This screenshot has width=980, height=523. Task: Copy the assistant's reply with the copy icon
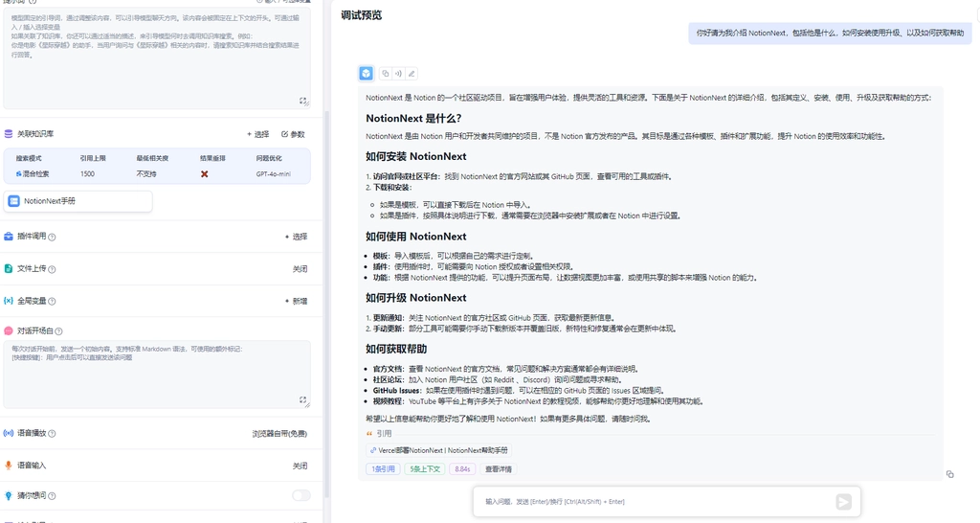pyautogui.click(x=386, y=74)
